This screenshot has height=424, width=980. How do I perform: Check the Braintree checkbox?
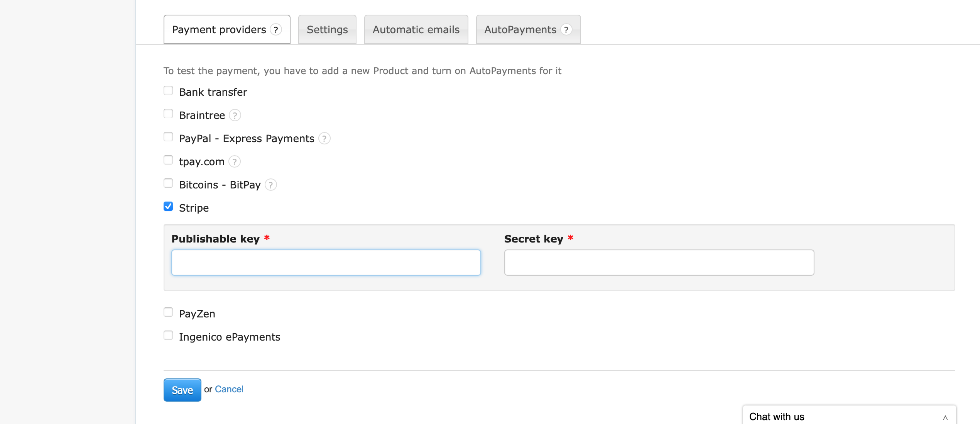pos(168,114)
